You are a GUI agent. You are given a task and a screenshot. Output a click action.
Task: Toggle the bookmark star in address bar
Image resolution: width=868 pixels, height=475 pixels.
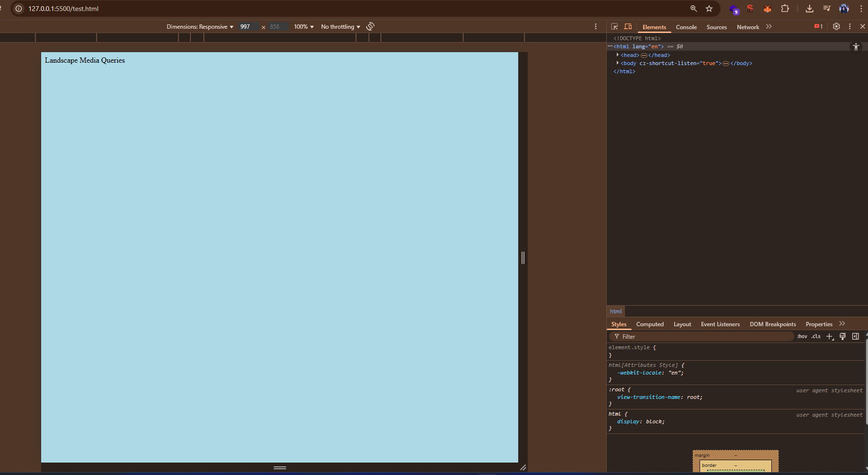710,8
